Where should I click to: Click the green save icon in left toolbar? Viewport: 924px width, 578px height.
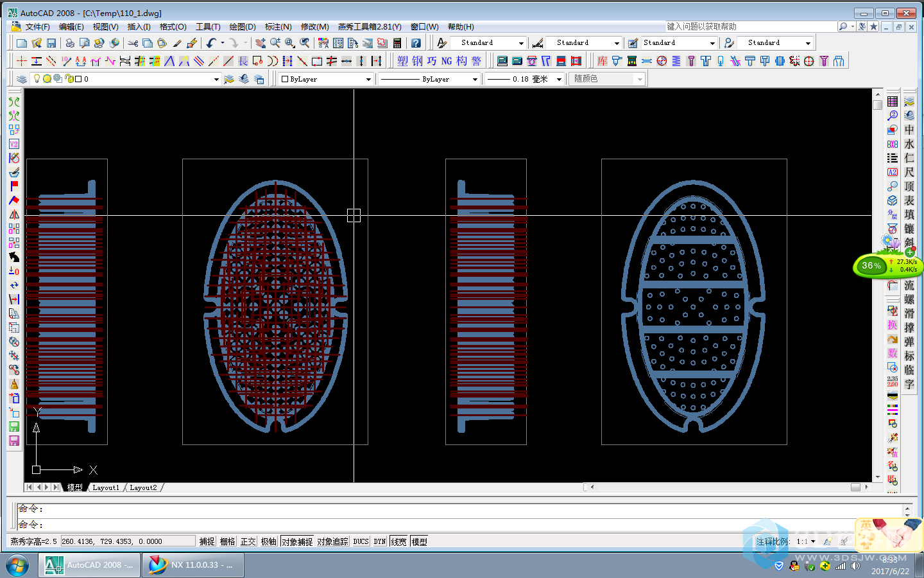(14, 426)
